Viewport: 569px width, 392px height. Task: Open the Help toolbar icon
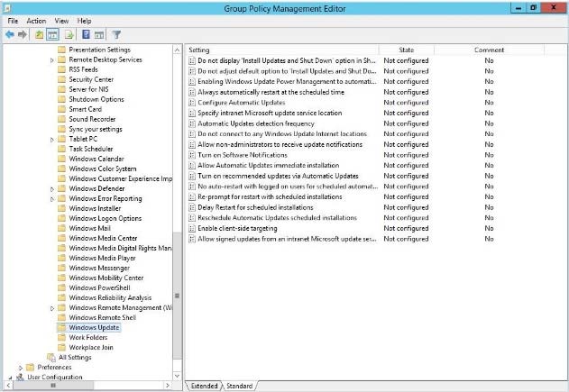pos(86,35)
